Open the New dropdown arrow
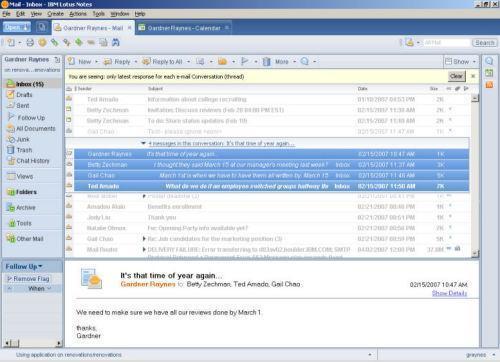500x362 pixels. pos(97,62)
